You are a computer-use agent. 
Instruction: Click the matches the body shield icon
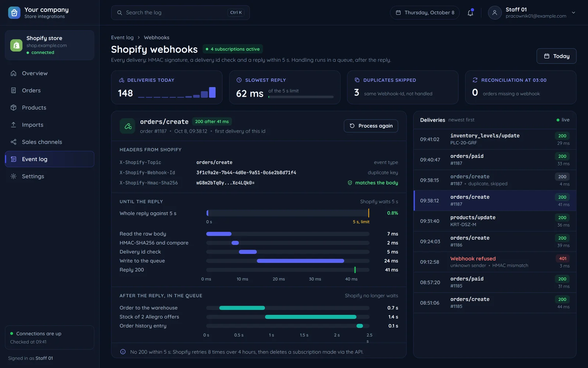point(350,183)
